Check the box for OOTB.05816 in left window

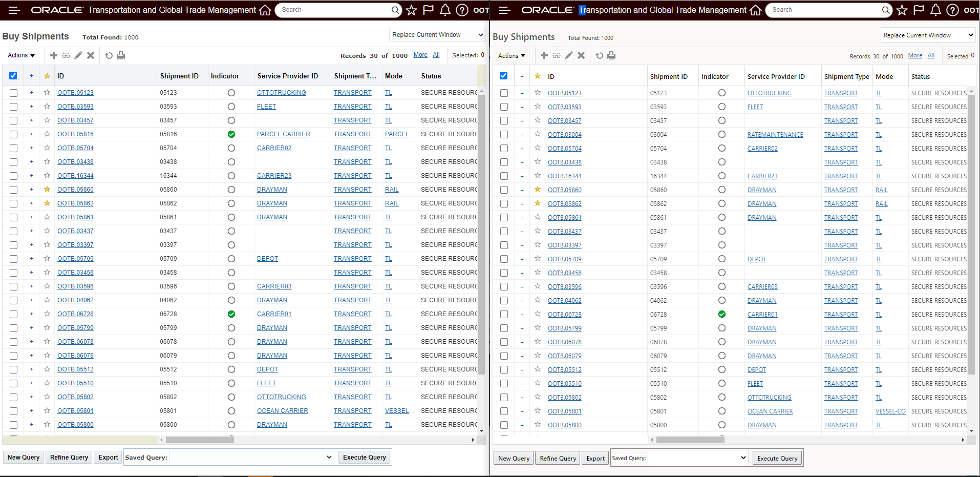coord(13,134)
